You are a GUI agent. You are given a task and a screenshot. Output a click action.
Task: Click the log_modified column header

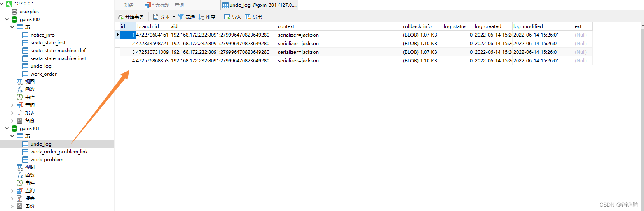543,26
